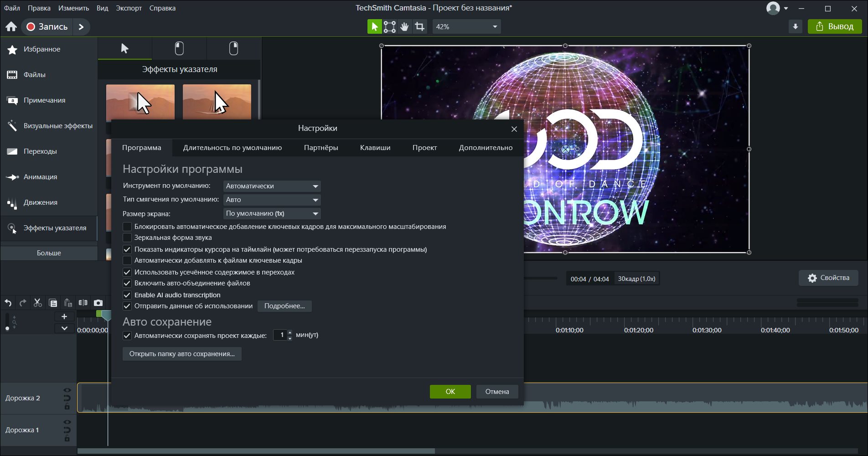Select the canvas transform points tool
The width and height of the screenshot is (868, 456).
tap(389, 26)
